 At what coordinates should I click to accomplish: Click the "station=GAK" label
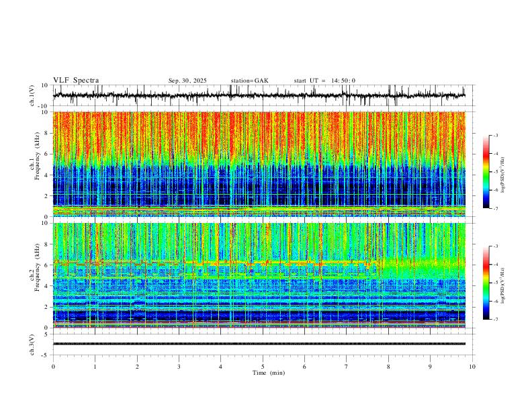[x=249, y=81]
